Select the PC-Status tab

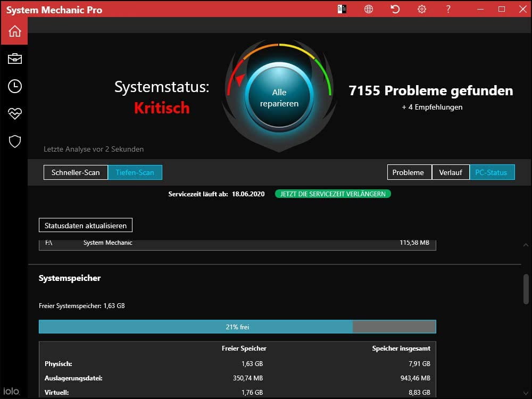coord(492,172)
